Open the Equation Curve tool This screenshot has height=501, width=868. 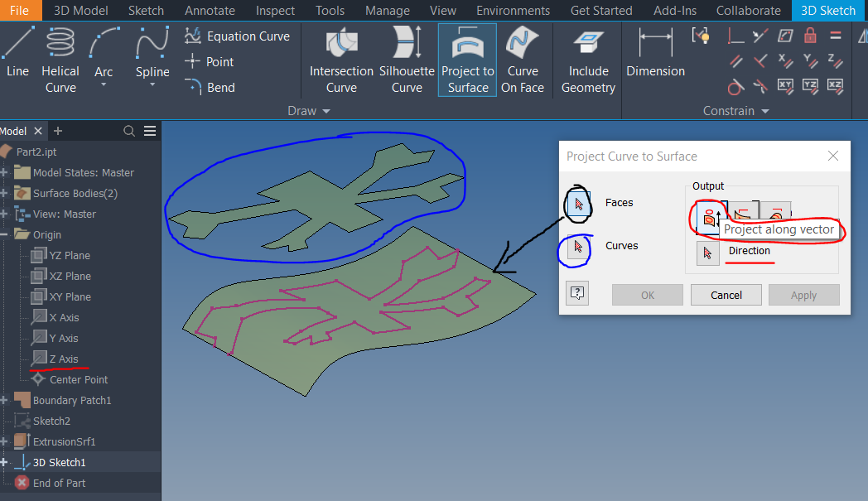pos(239,36)
